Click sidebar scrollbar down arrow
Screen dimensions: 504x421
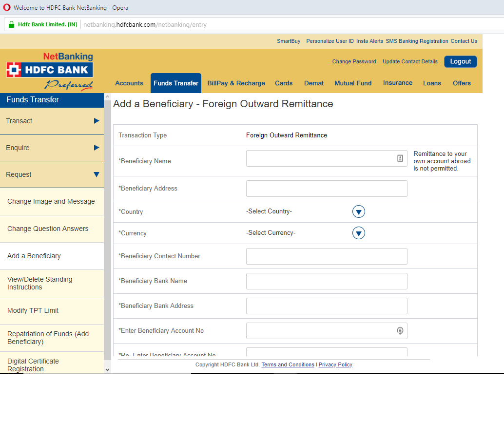[x=107, y=370]
